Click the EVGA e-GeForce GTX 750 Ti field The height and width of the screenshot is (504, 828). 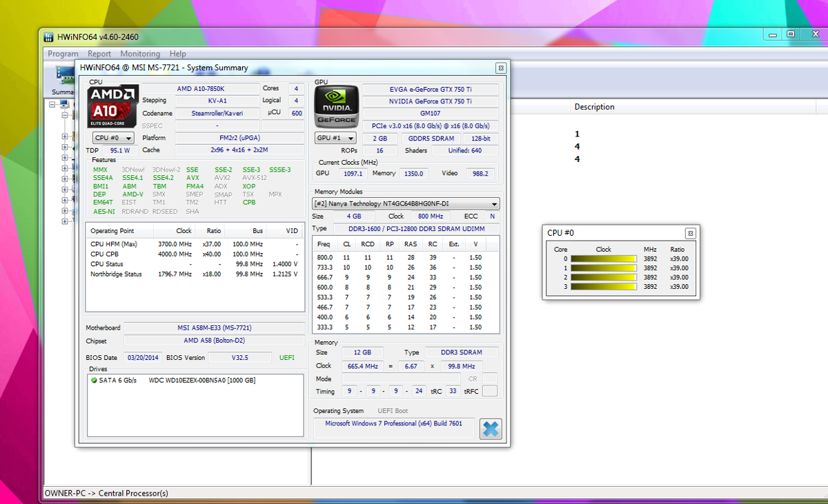coord(431,89)
